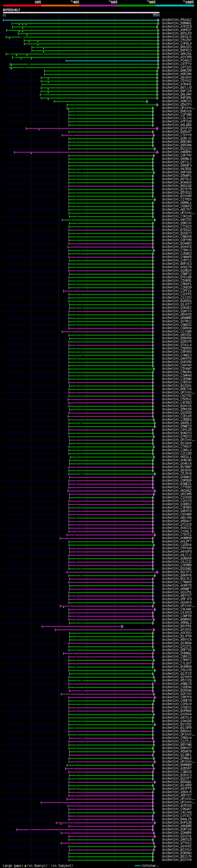Open hit UniRef100_A9PEU7
Viewport: 197px width, 868px height.
pyautogui.click(x=177, y=30)
